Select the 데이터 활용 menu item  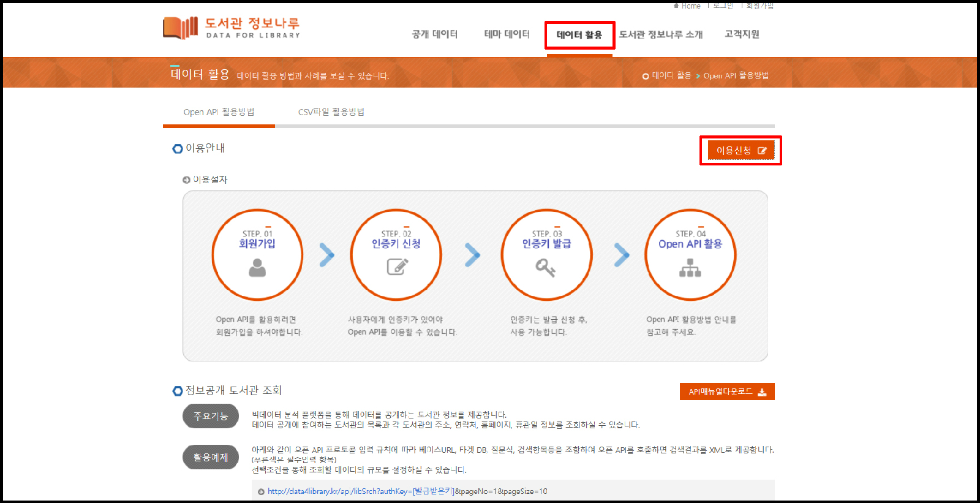(x=579, y=35)
